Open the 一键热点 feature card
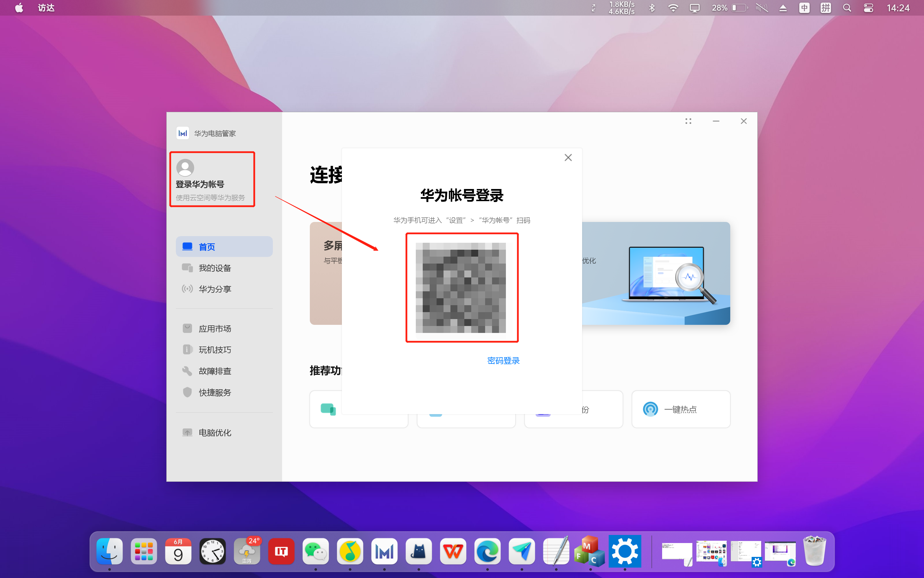Screen dimensions: 924x578 [x=681, y=409]
